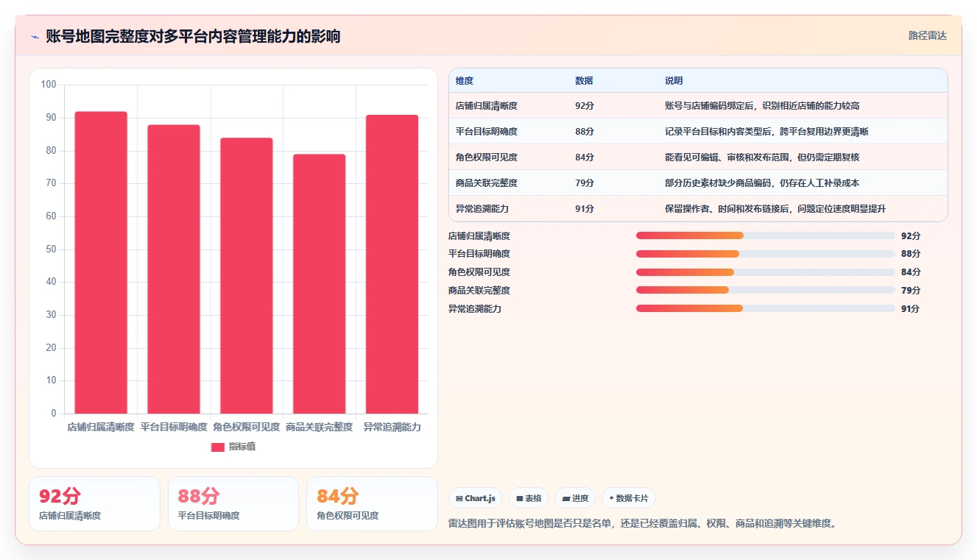The height and width of the screenshot is (560, 977).
Task: Select the 进度 tag chip
Action: click(x=575, y=498)
